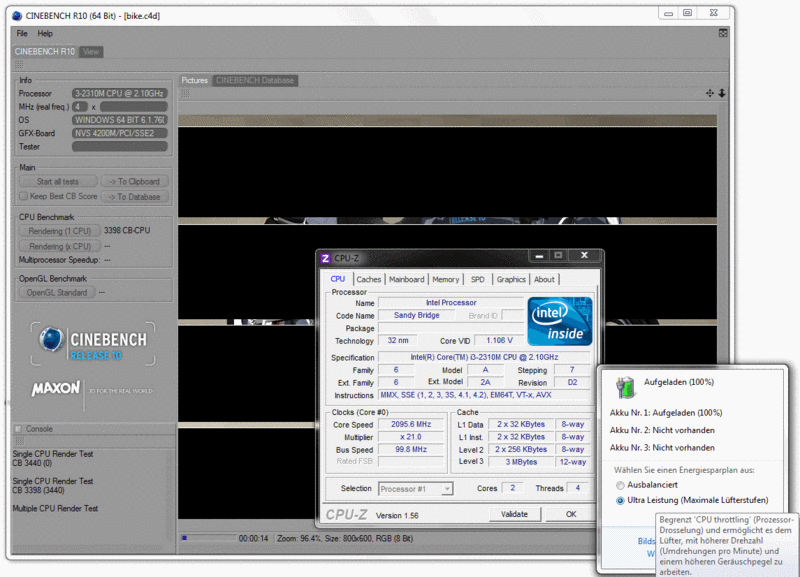The image size is (800, 577).
Task: Minimize the CPU-Z window
Action: [539, 256]
